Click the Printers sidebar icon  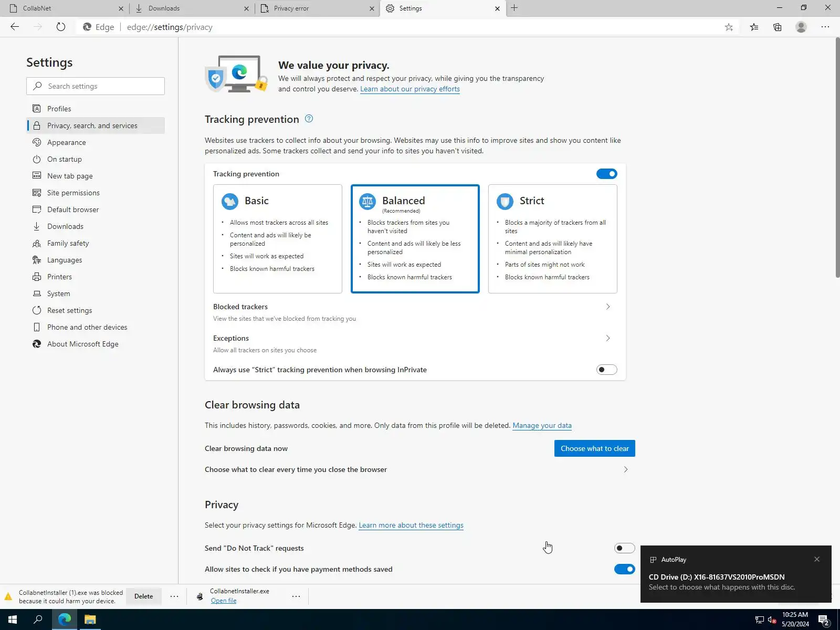(37, 277)
